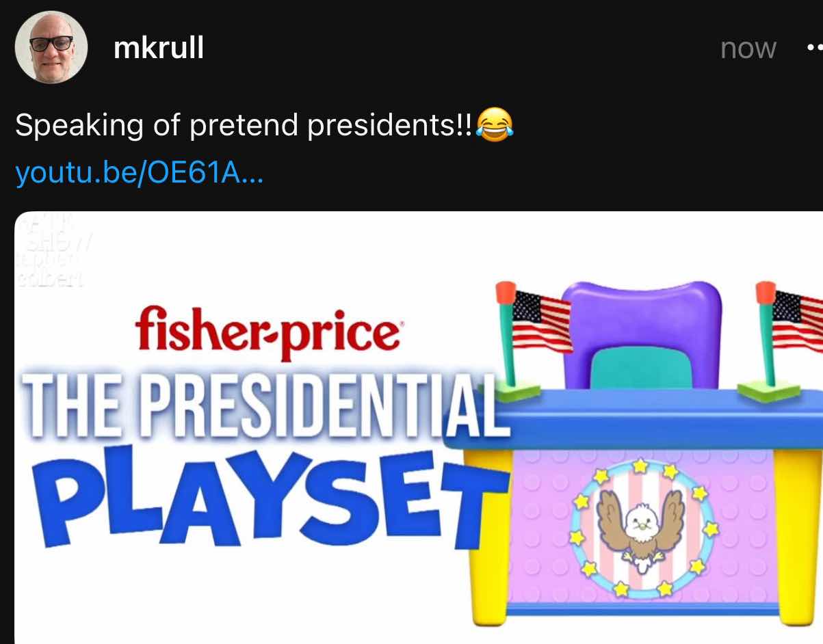Open the video preview thumbnail
823x644 pixels.
pyautogui.click(x=419, y=428)
